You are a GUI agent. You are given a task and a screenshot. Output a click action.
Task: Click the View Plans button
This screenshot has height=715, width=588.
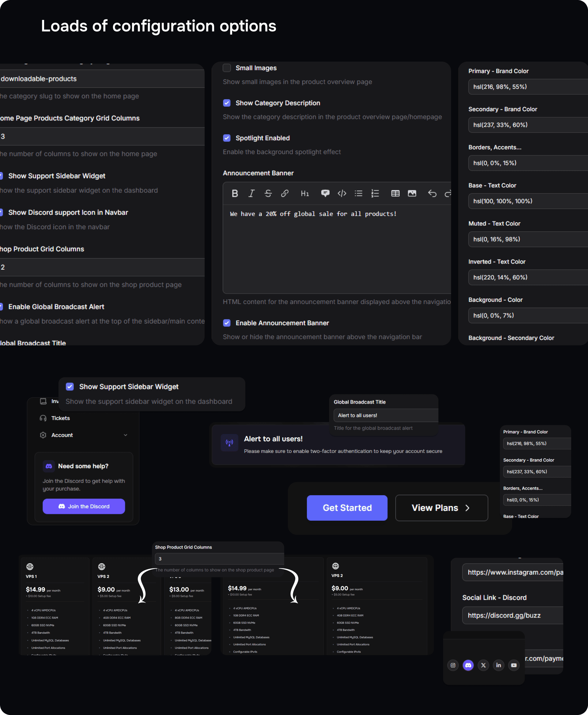(441, 508)
